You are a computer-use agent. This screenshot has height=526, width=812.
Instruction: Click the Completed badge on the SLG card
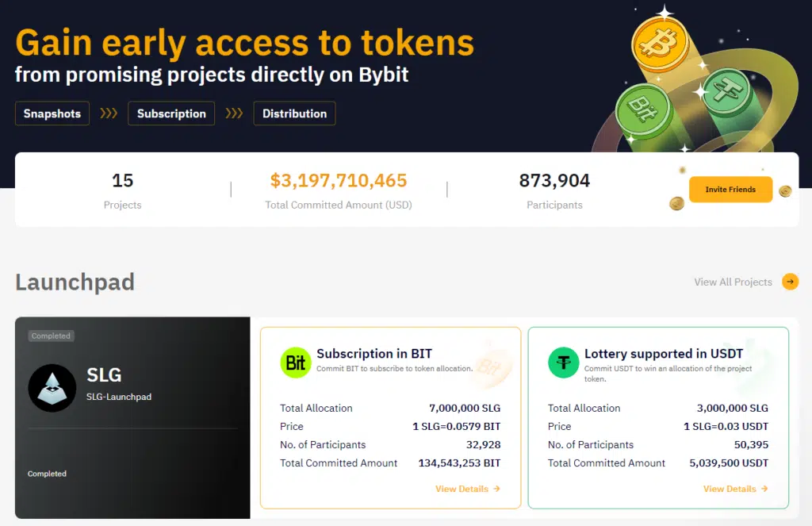(51, 336)
